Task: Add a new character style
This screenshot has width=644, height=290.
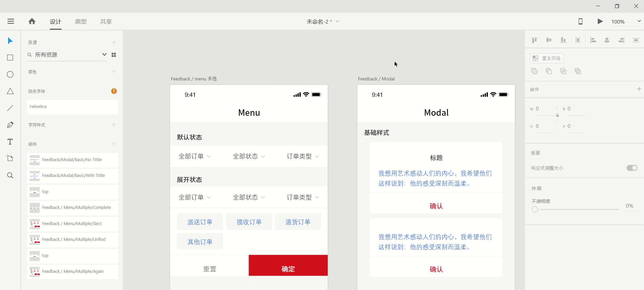Action: (114, 124)
